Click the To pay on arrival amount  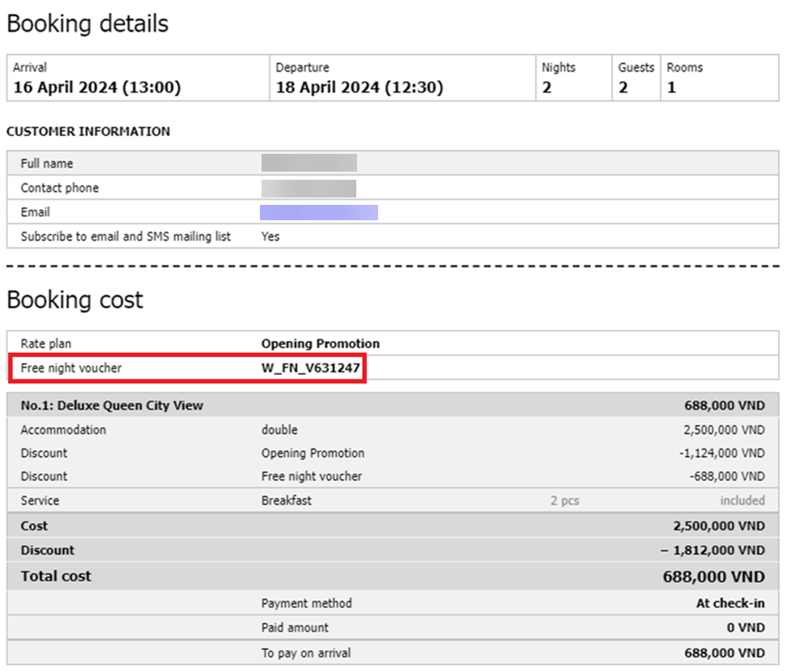(x=725, y=653)
